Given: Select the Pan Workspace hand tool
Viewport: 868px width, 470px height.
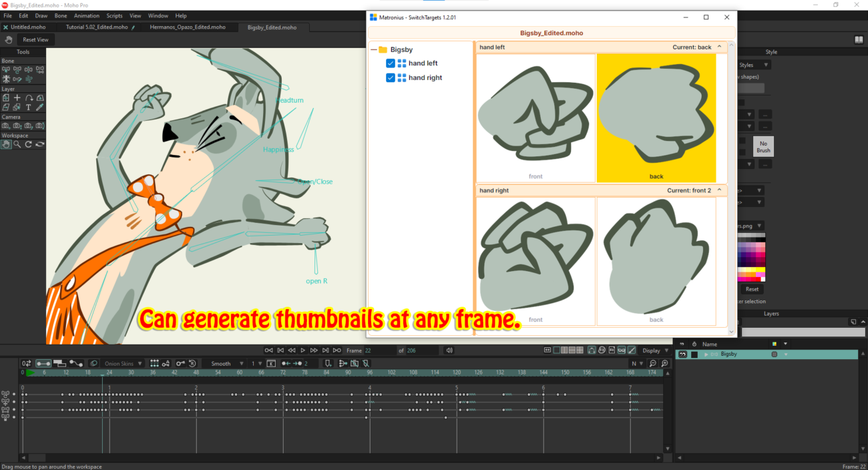Looking at the screenshot, I should [x=6, y=144].
